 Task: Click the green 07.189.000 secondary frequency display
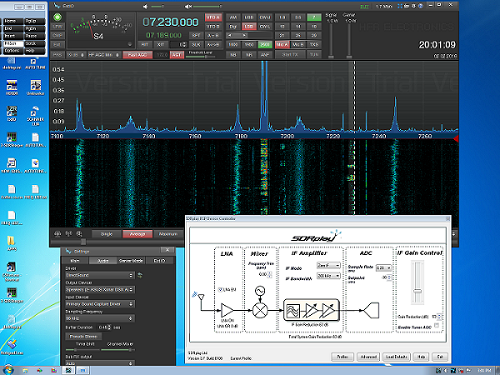(x=164, y=35)
